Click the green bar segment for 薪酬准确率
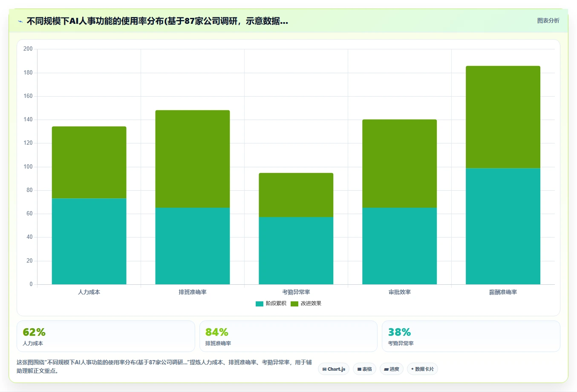This screenshot has width=577, height=392. pyautogui.click(x=503, y=117)
